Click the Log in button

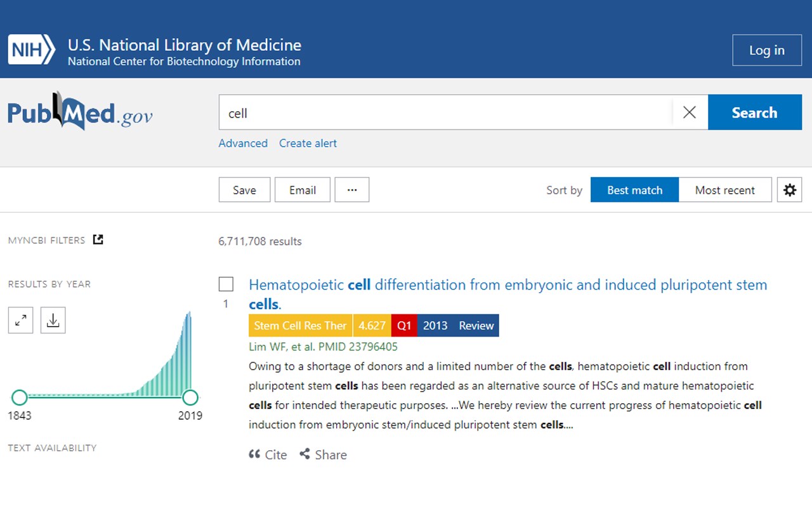coord(766,50)
